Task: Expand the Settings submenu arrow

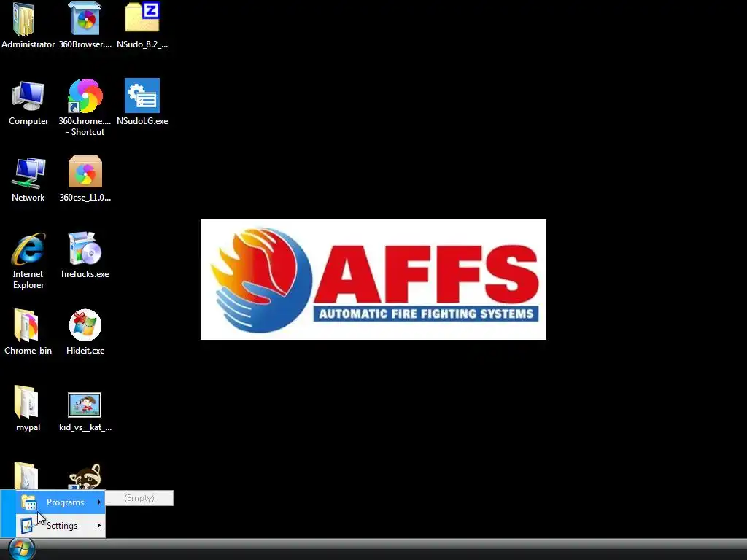Action: point(99,526)
